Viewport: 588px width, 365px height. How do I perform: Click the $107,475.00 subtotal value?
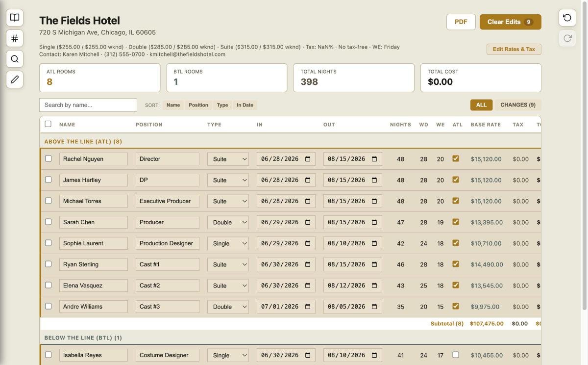pyautogui.click(x=487, y=324)
